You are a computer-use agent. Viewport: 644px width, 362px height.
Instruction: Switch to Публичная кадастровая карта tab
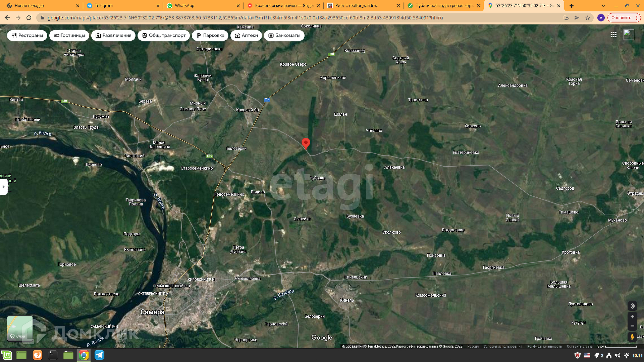443,6
